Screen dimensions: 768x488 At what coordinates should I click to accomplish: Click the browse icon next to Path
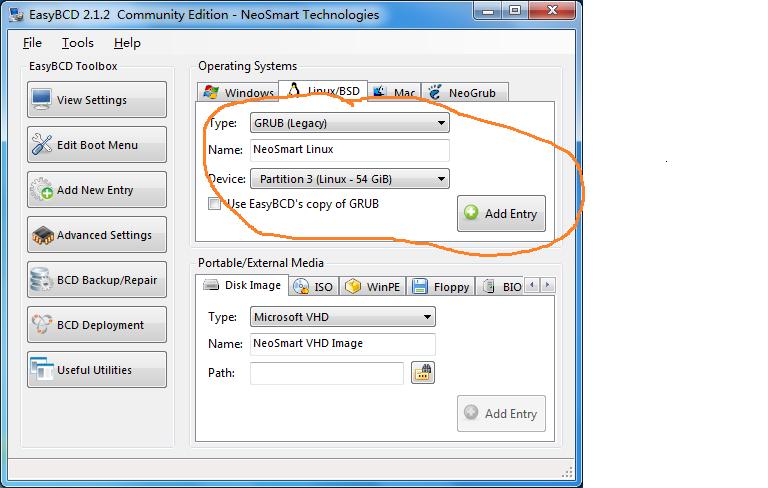coord(423,373)
